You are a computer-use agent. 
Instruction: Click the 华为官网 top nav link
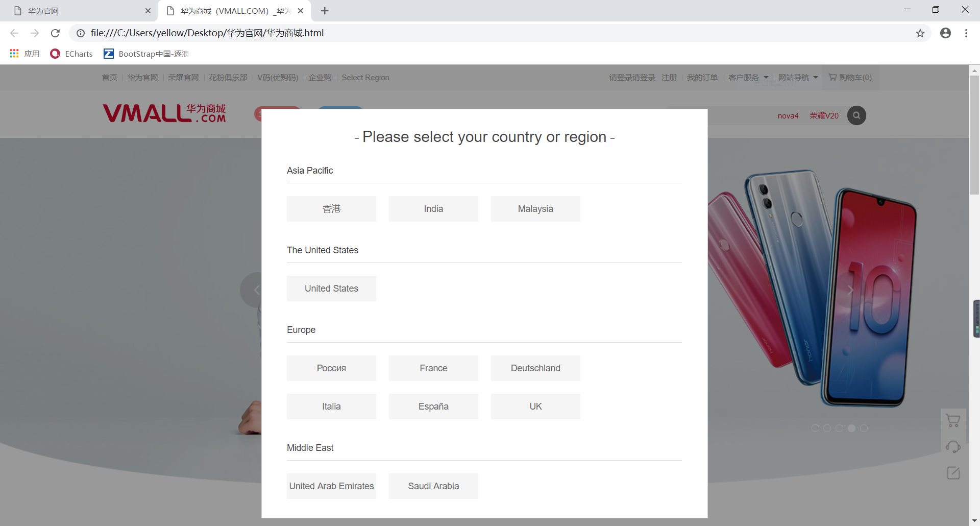(x=142, y=78)
